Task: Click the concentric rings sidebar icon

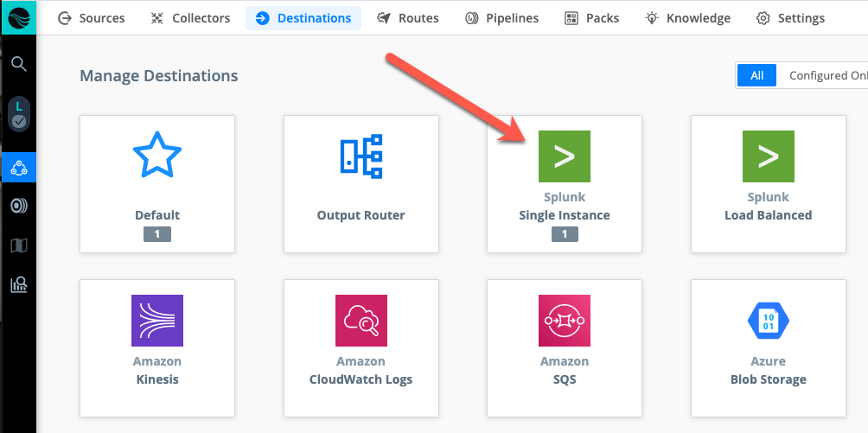Action: pos(19,206)
